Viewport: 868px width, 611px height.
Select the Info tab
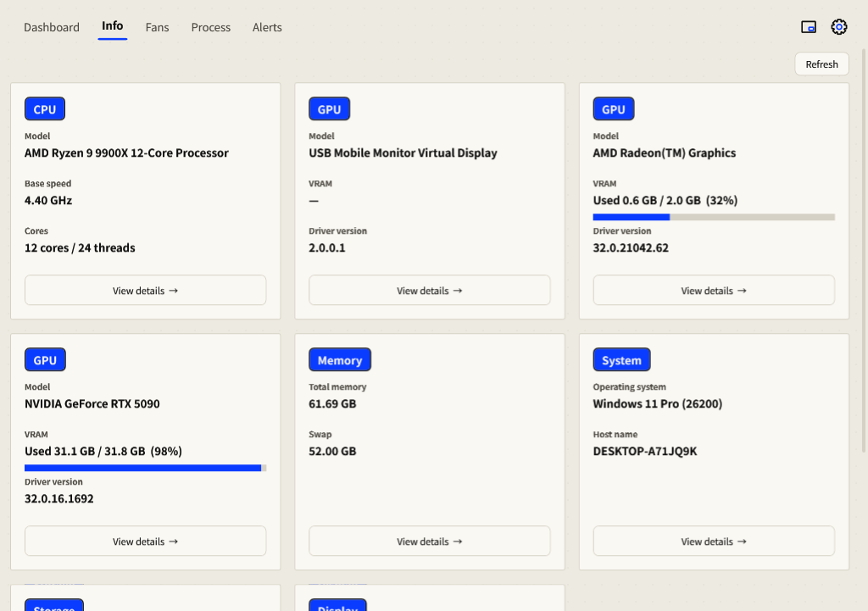[113, 26]
